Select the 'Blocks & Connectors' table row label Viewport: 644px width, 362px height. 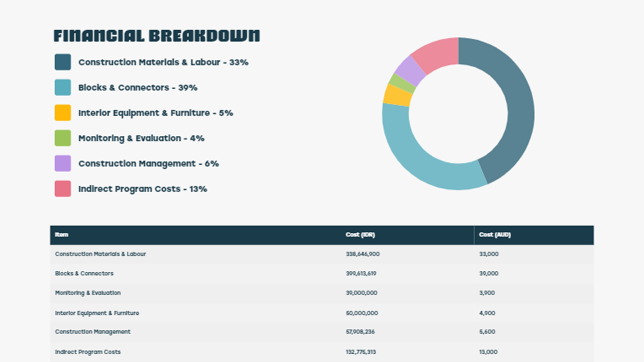[x=84, y=274]
